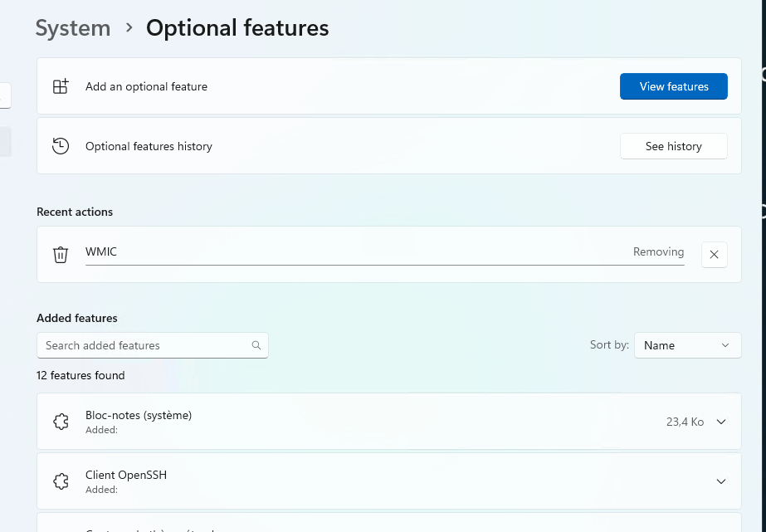This screenshot has width=766, height=532.
Task: Click the trash icon next to WMIC
Action: (x=61, y=255)
